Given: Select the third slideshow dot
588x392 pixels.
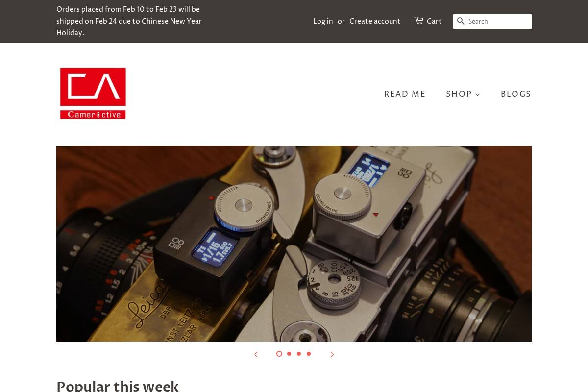Looking at the screenshot, I should pyautogui.click(x=299, y=354).
